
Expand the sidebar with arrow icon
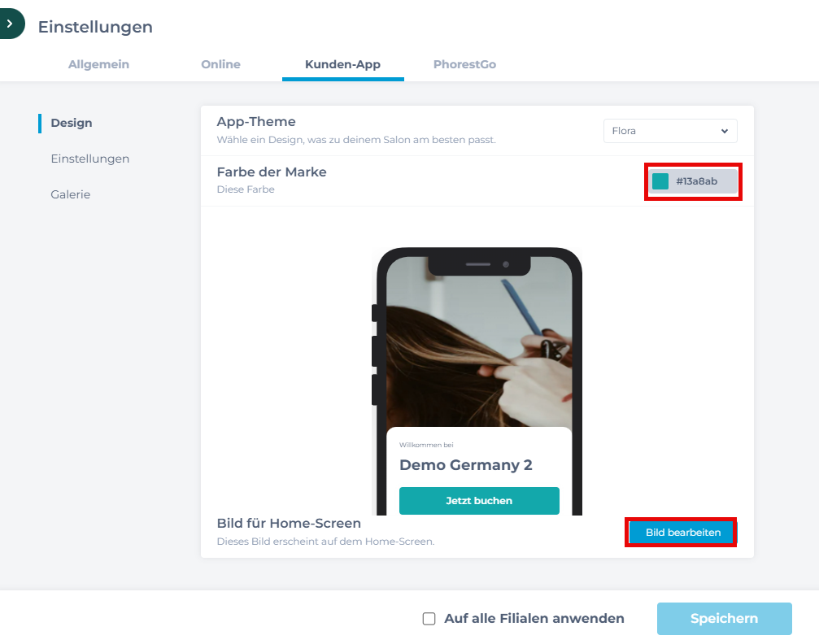pos(11,24)
